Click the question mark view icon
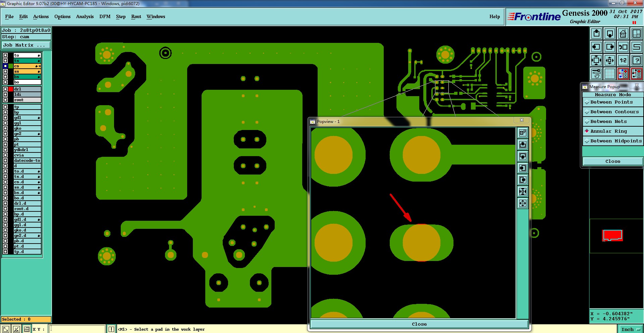Viewport: 644px width, 333px height. click(637, 60)
